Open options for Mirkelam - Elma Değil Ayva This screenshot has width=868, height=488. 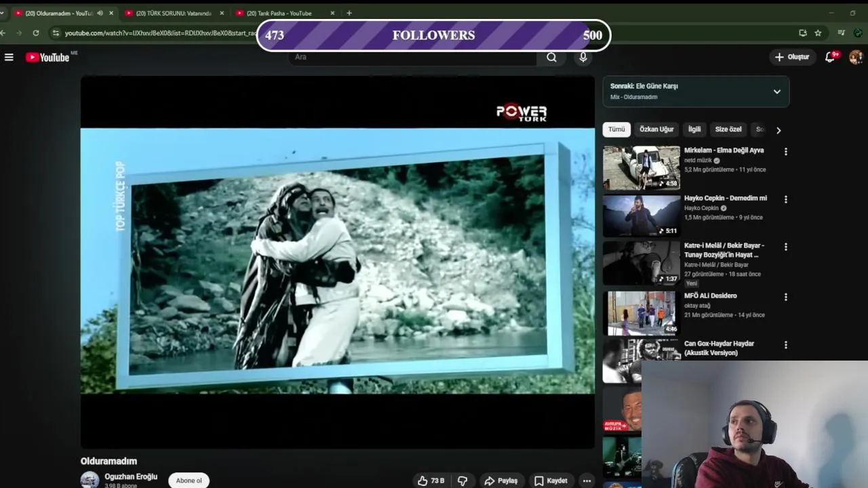pyautogui.click(x=786, y=152)
